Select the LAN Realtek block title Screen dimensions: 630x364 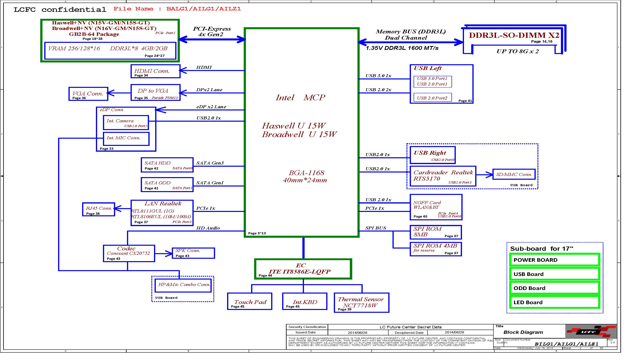tap(163, 203)
